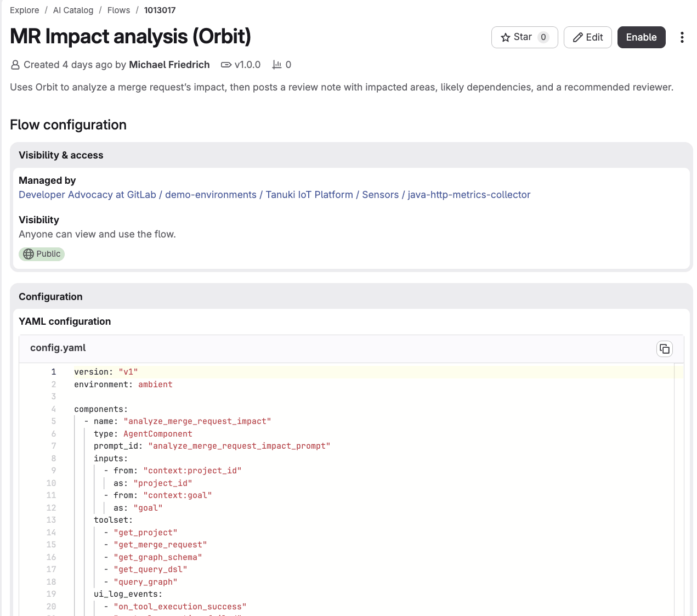Click the version tag icon
The width and height of the screenshot is (697, 616).
click(x=226, y=65)
